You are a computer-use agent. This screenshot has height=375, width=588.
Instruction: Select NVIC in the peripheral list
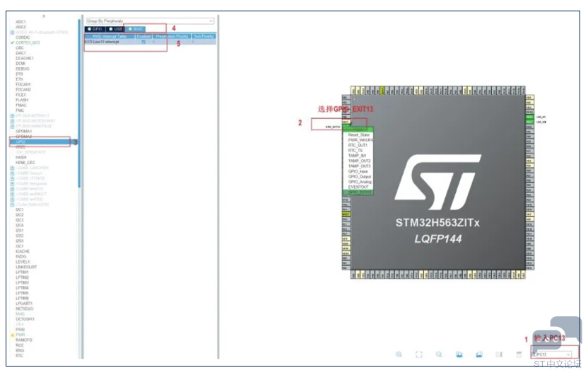(x=20, y=314)
